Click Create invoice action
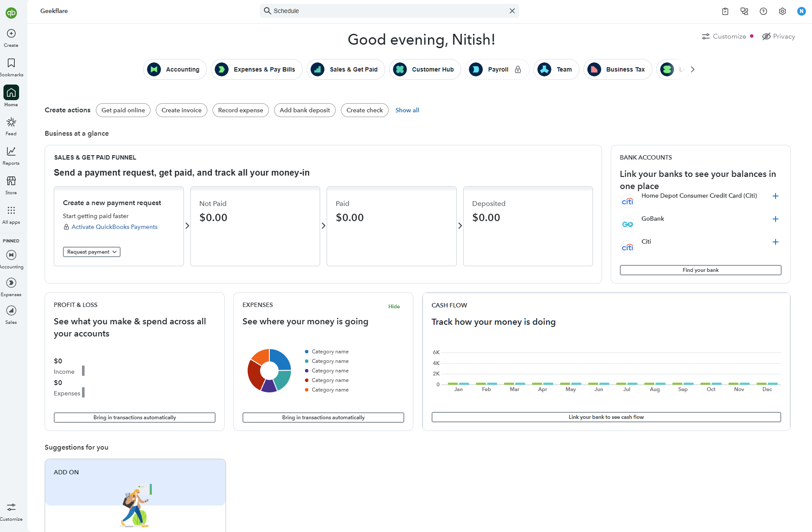 (x=181, y=110)
